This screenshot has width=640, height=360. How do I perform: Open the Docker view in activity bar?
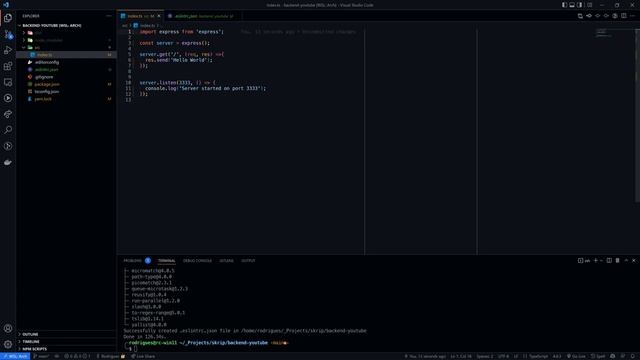(x=8, y=162)
